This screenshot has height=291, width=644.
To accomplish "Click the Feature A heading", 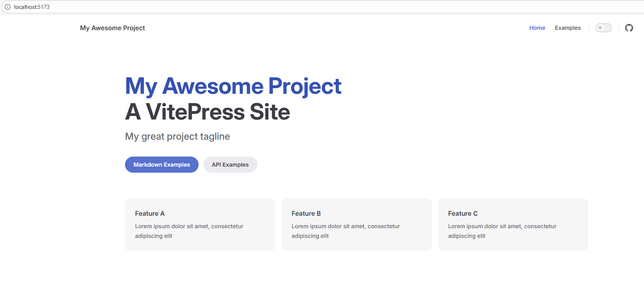I will [150, 213].
